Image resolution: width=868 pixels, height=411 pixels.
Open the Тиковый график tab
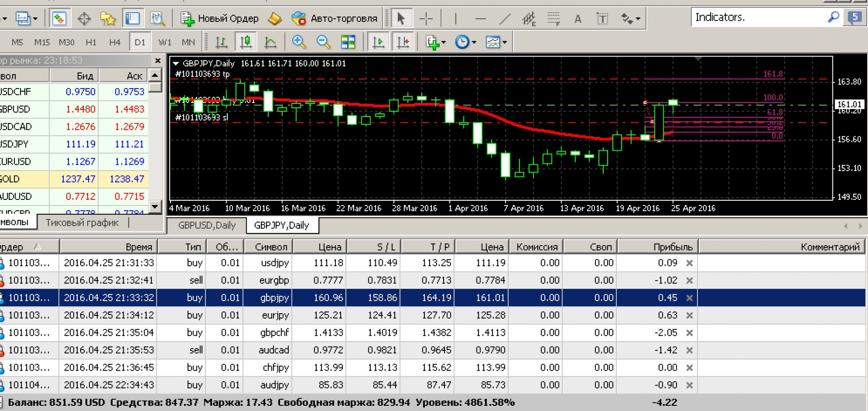[82, 223]
